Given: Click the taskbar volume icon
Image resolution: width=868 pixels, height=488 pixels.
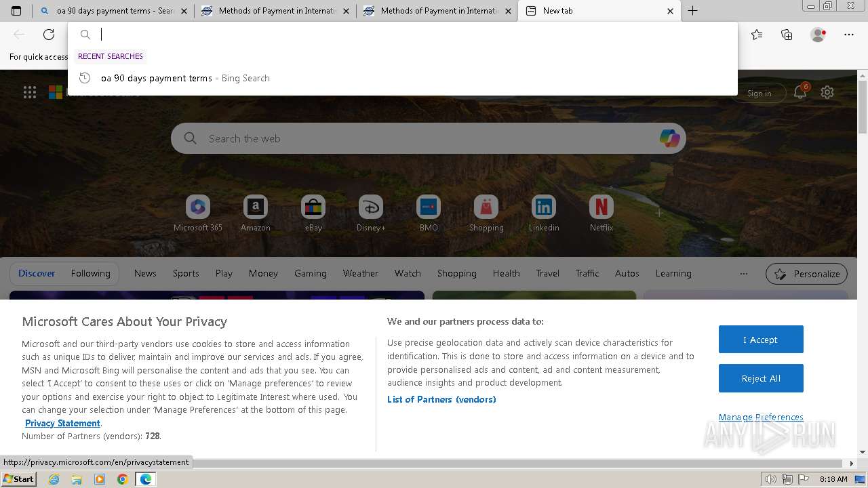Looking at the screenshot, I should [770, 479].
